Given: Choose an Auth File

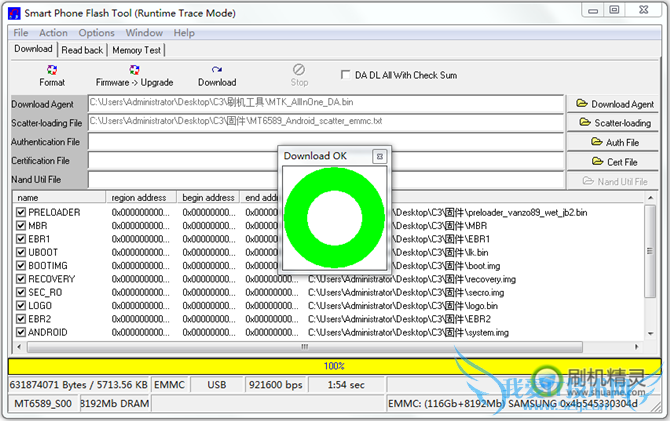Looking at the screenshot, I should (614, 142).
